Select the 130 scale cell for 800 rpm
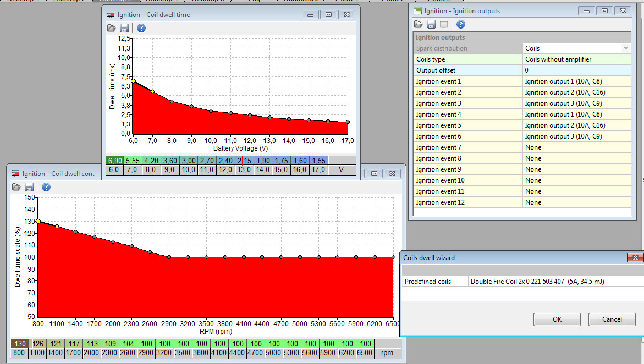 click(x=19, y=344)
